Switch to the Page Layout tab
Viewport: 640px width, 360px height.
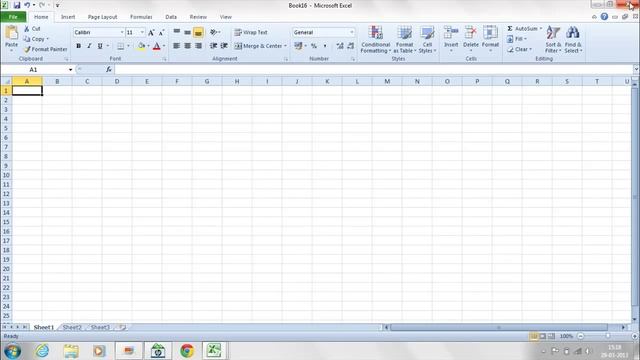pyautogui.click(x=102, y=17)
